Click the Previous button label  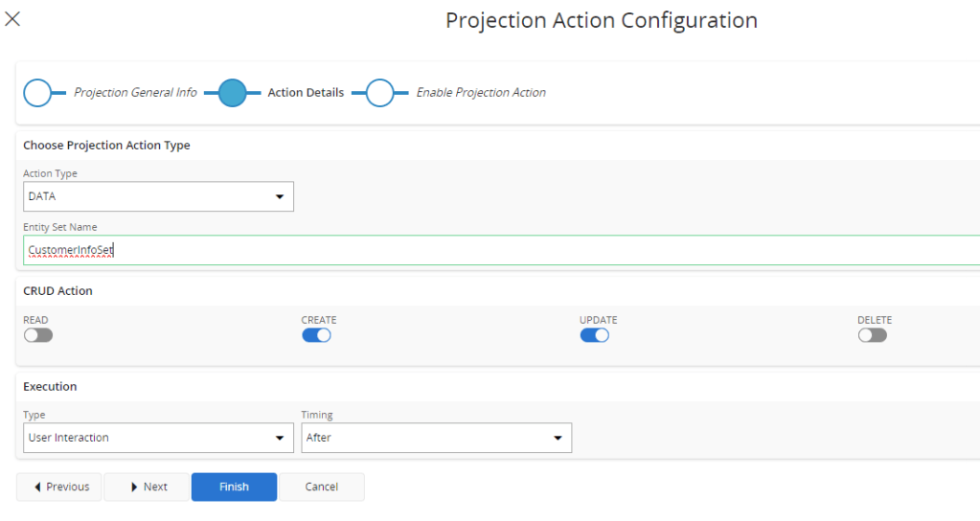coord(68,487)
